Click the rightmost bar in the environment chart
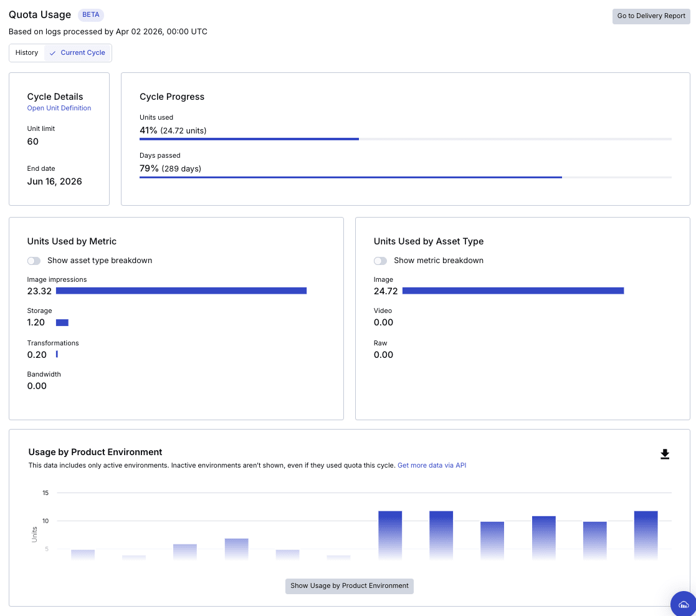The image size is (696, 616). coord(646,535)
